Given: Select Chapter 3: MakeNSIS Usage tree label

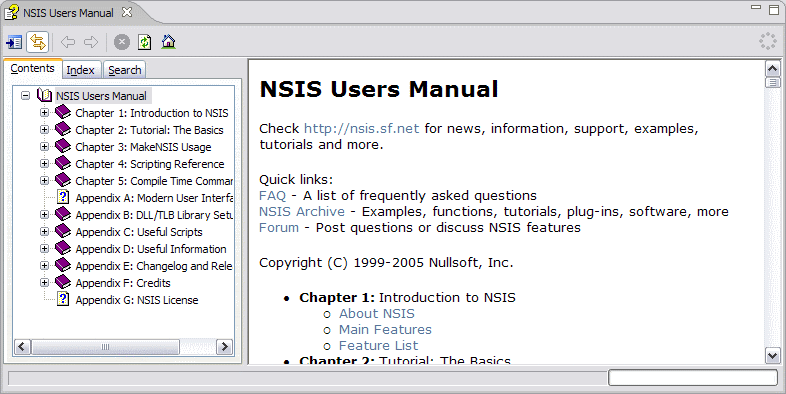Looking at the screenshot, I should pyautogui.click(x=143, y=147).
